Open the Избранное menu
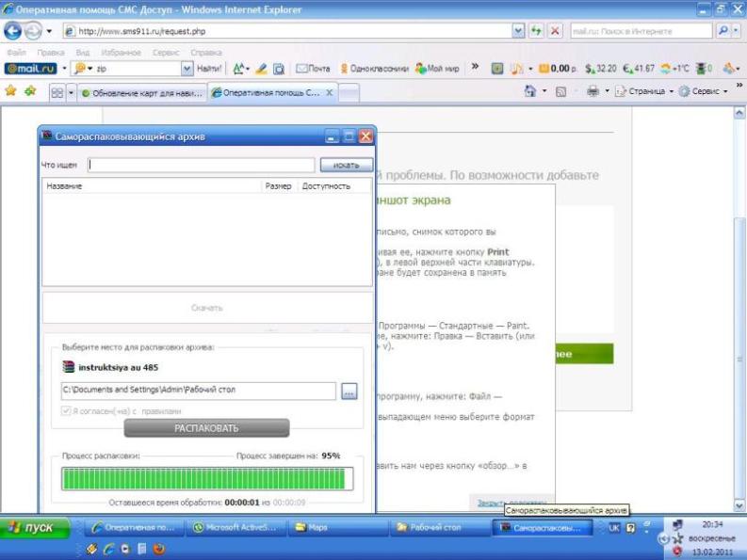Image resolution: width=747 pixels, height=560 pixels. [121, 53]
